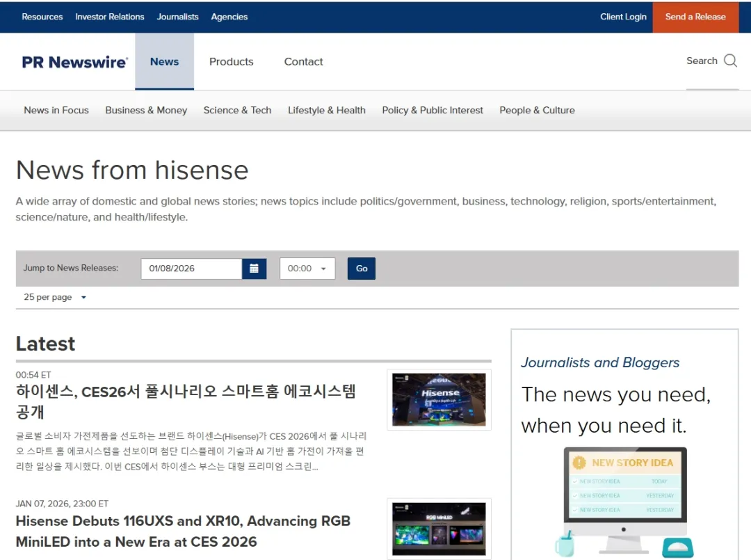Go to Science & Tech section
This screenshot has width=751, height=560.
click(x=237, y=110)
